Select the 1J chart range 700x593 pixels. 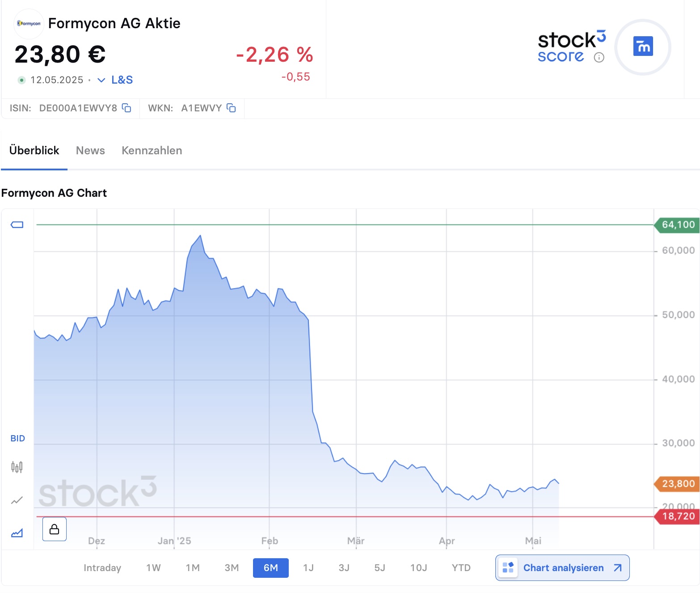308,568
